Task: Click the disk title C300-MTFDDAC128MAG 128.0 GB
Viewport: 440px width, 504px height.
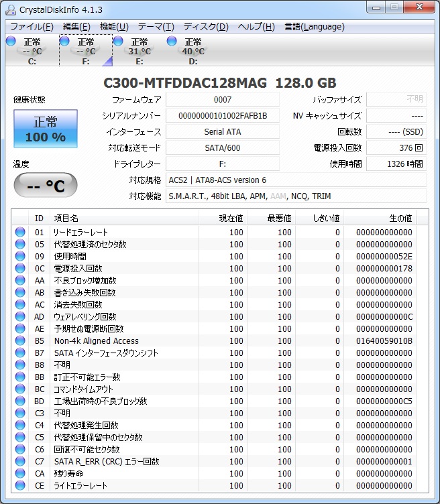Action: [x=220, y=83]
